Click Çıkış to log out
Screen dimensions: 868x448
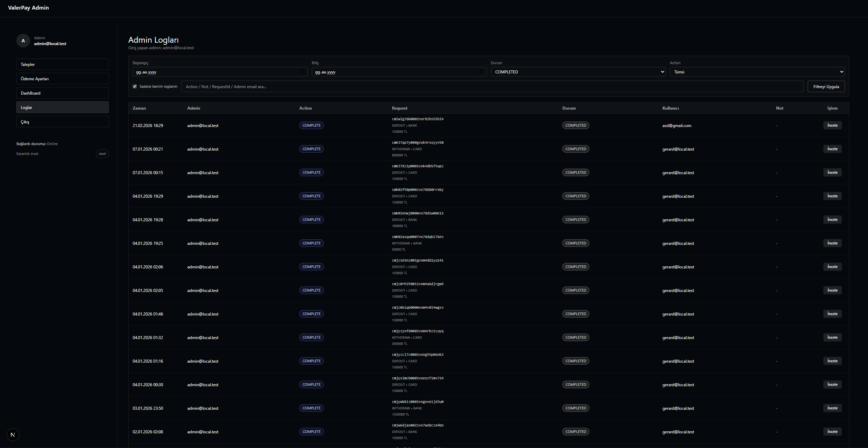click(x=62, y=121)
